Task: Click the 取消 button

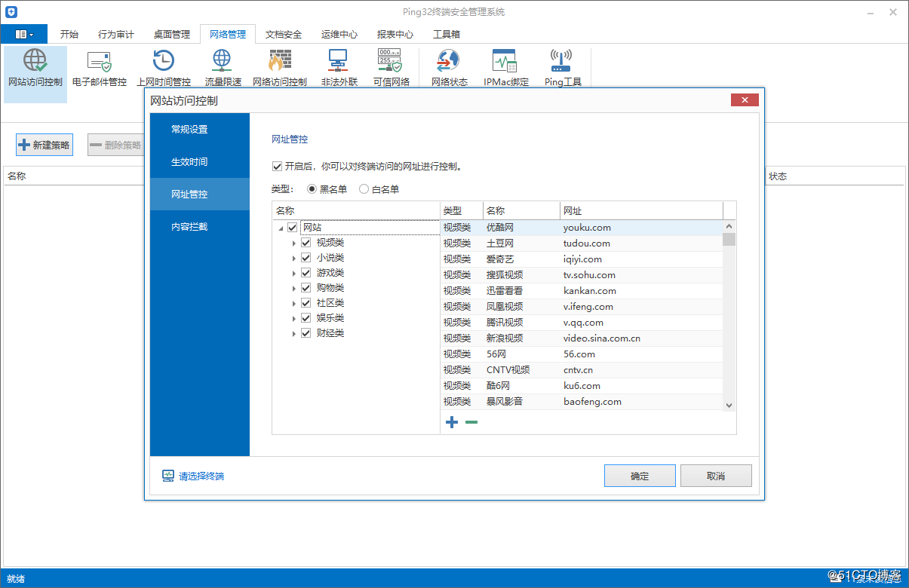Action: pyautogui.click(x=716, y=476)
